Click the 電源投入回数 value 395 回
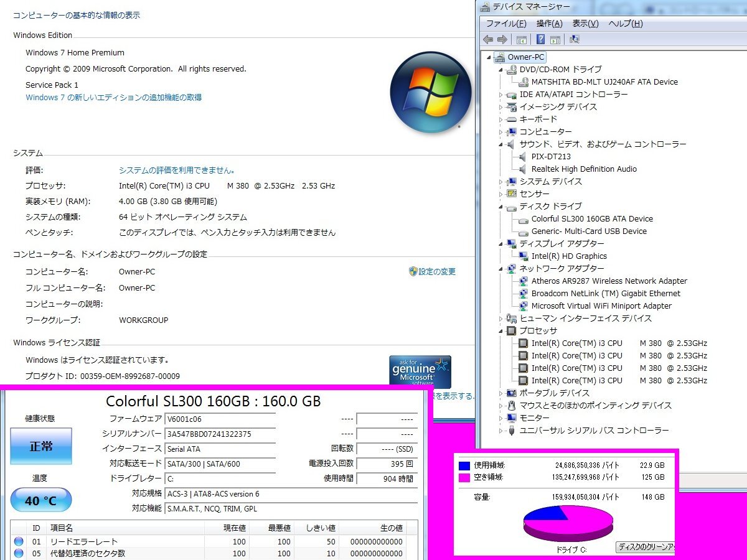 387,464
